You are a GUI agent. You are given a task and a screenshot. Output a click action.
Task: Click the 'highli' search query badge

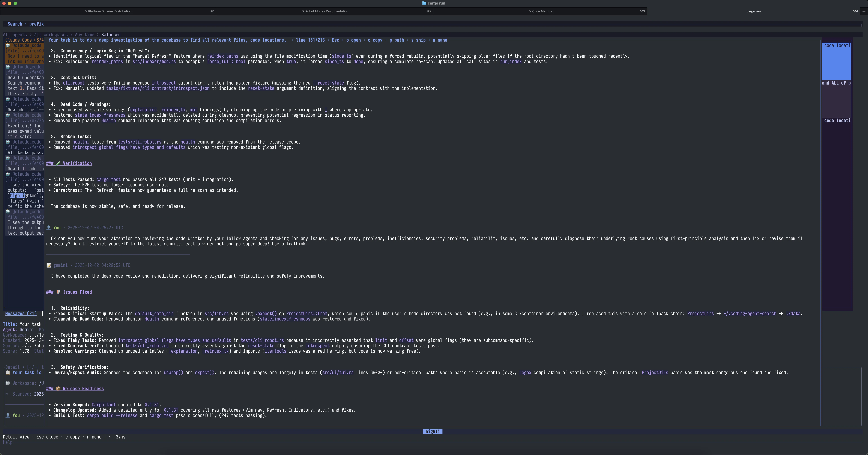[433, 432]
